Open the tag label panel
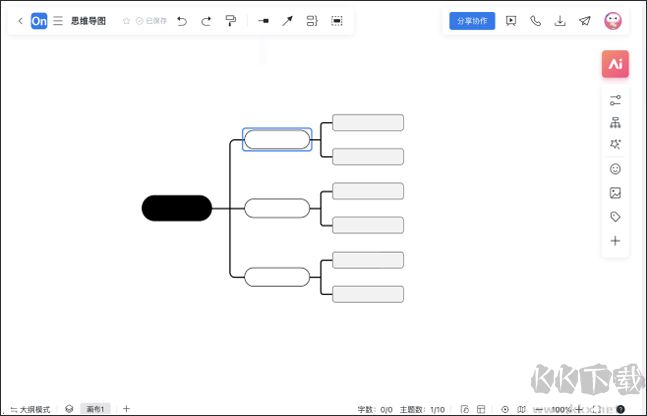 click(615, 217)
